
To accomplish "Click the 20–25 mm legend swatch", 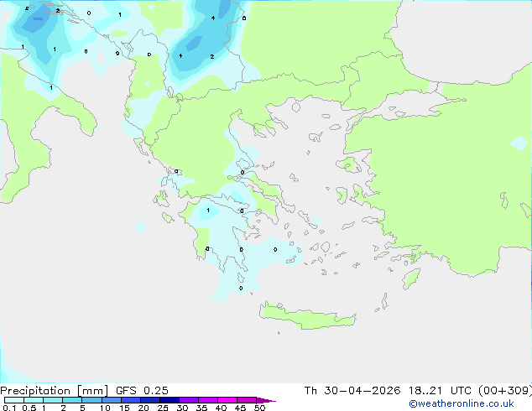I will click(149, 400).
